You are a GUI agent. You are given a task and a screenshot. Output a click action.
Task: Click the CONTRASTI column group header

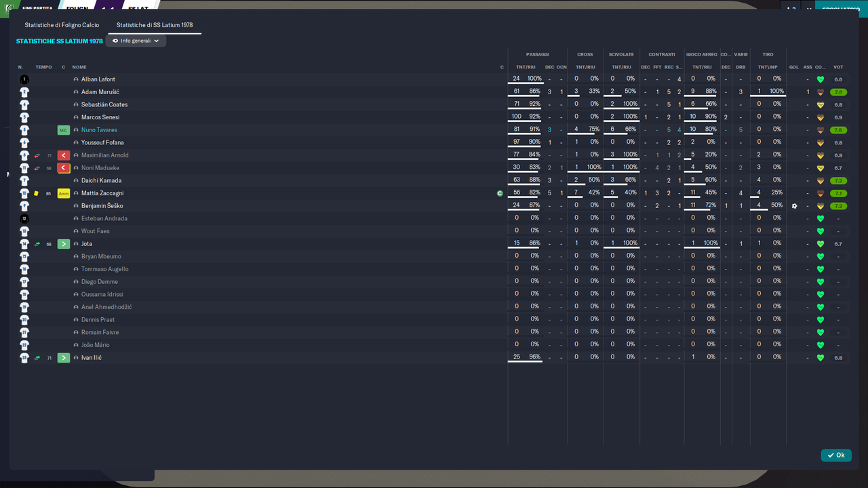pos(662,54)
